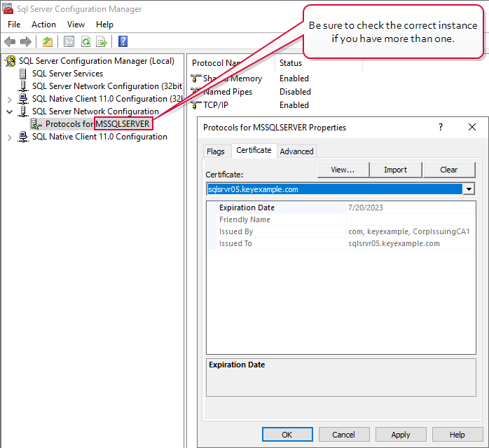Select SQL Server Services in the tree
Viewport: 489px width, 448px height.
click(x=67, y=74)
